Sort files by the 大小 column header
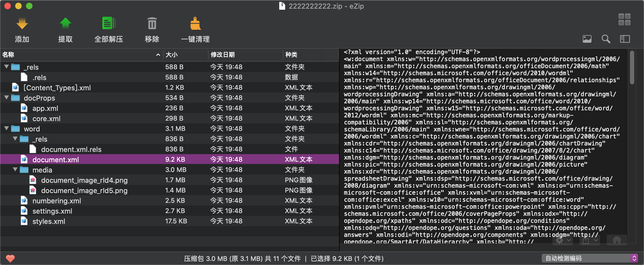644x265 pixels. pyautogui.click(x=172, y=55)
